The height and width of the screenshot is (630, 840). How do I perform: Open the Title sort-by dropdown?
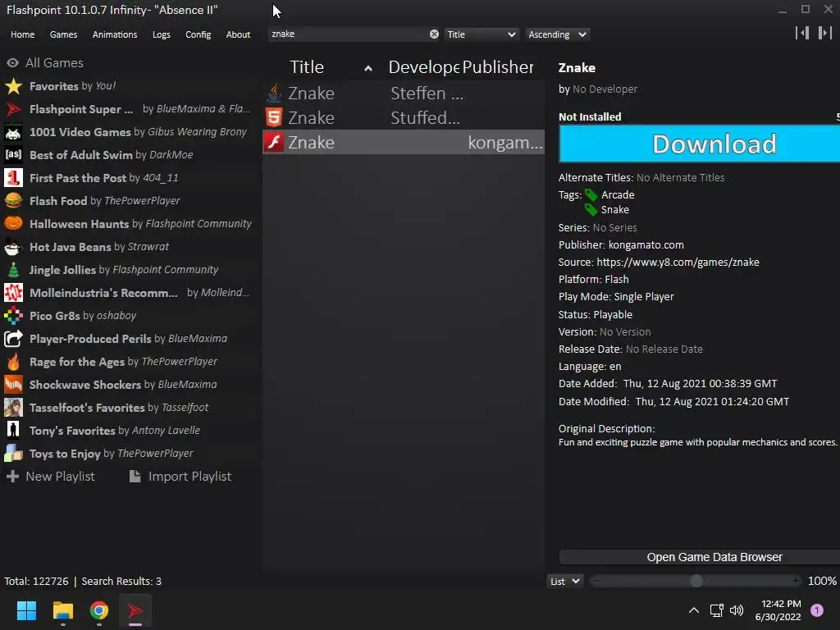[x=481, y=34]
